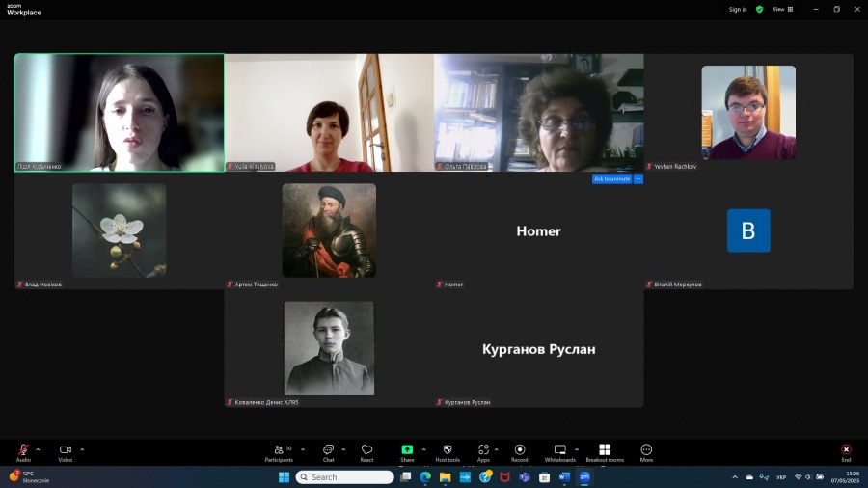
Task: Open the blue question mark app in taskbar
Action: [x=485, y=477]
